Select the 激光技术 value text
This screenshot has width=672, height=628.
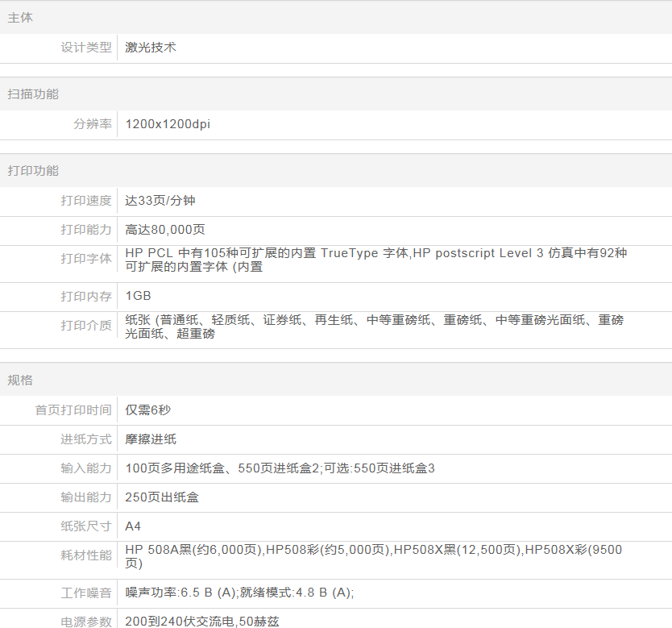pyautogui.click(x=151, y=48)
